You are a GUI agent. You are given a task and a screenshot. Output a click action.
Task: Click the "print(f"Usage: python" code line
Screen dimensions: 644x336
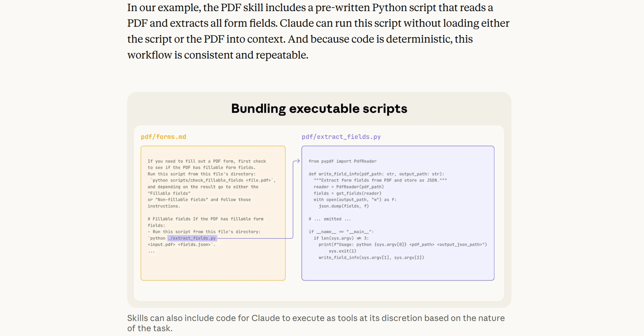[403, 245]
